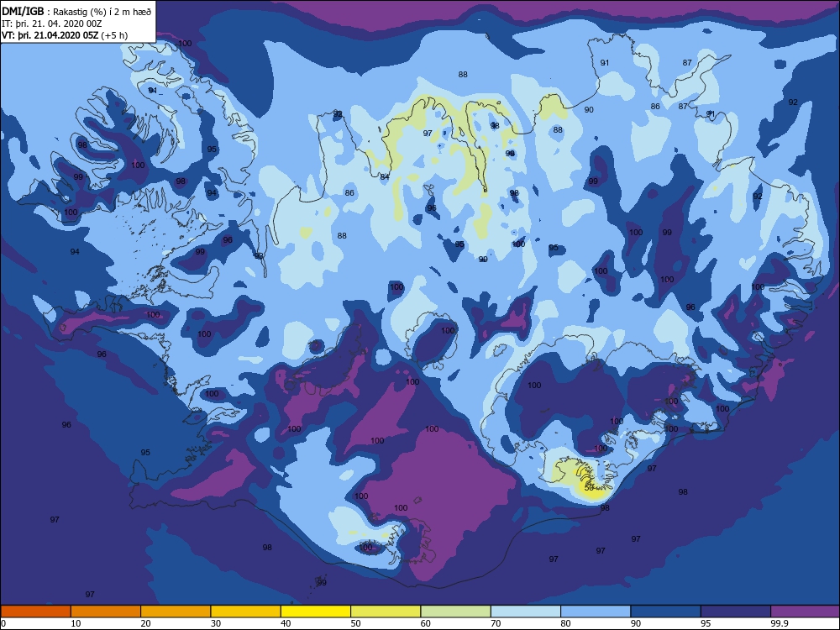Click the legend scale label '99.9'

tap(779, 623)
